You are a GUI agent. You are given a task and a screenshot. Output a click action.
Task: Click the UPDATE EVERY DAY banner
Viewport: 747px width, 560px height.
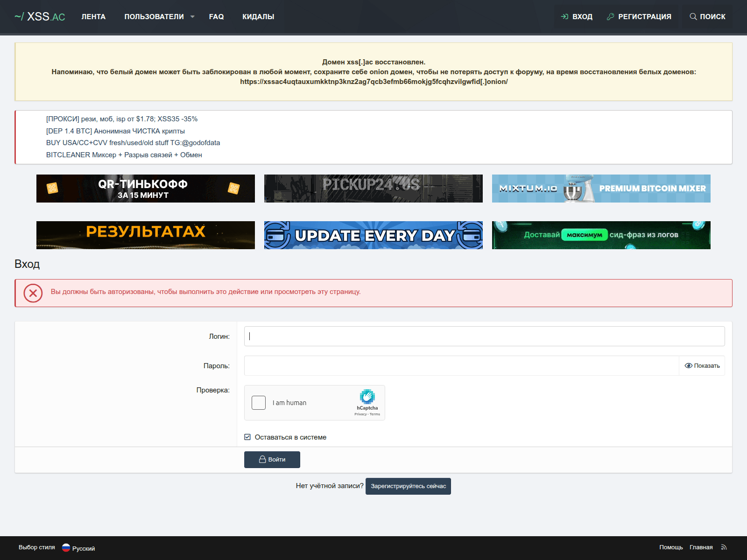point(373,235)
